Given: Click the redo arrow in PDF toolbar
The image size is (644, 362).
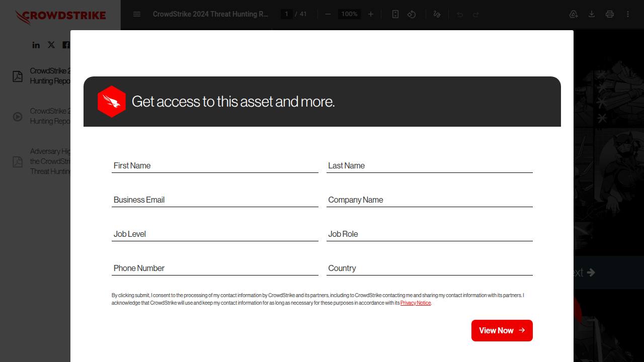Looking at the screenshot, I should (476, 14).
